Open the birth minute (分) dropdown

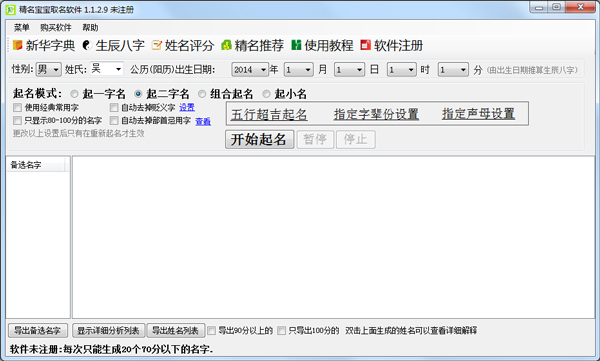click(x=453, y=70)
